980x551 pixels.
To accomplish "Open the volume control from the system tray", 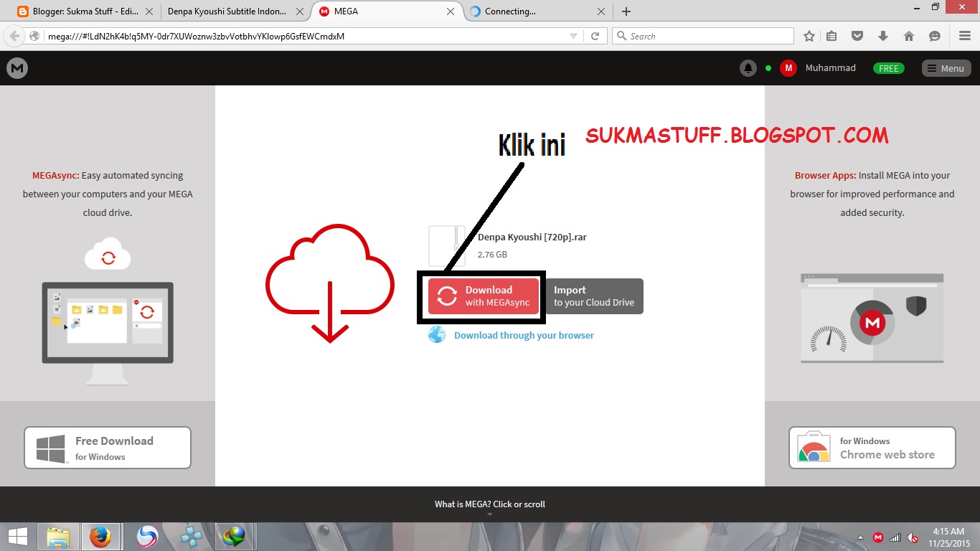I will (x=912, y=536).
